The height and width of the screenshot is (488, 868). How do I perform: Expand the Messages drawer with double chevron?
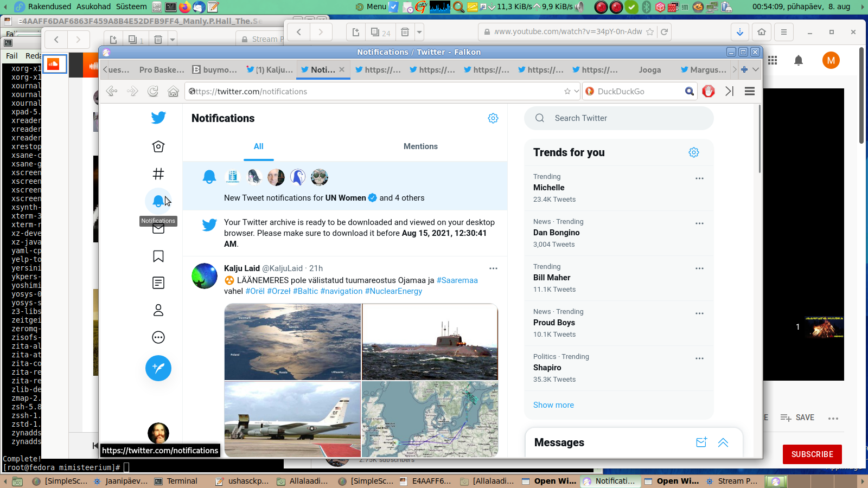[x=723, y=442]
